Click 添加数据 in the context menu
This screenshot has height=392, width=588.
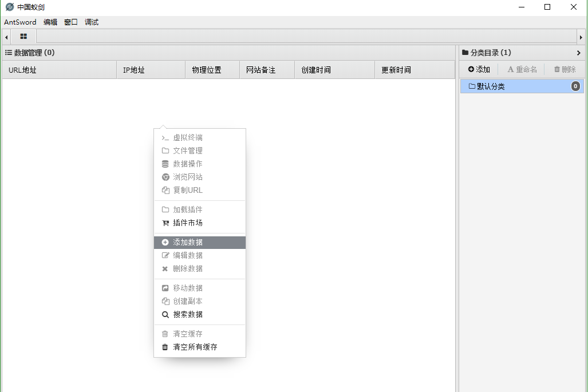pos(199,243)
